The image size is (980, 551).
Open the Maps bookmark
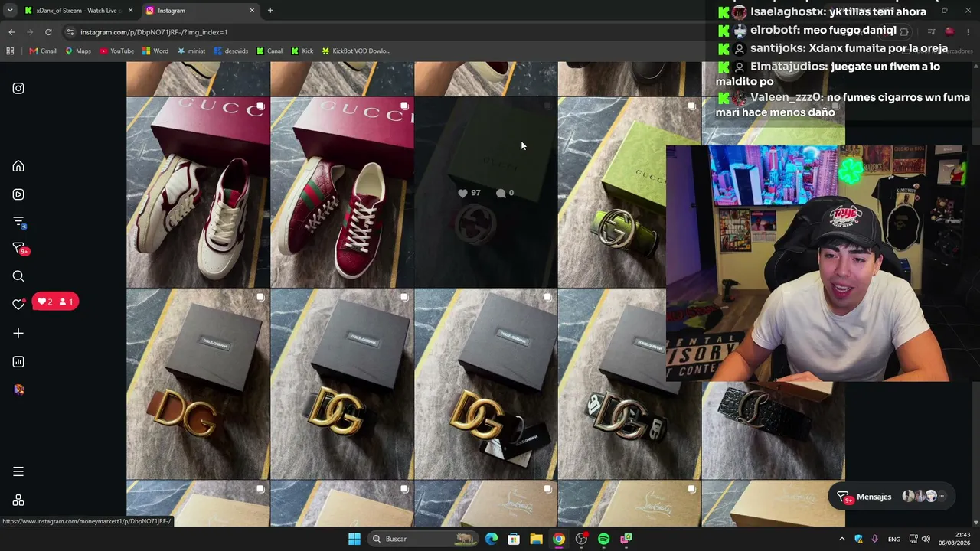coord(78,51)
